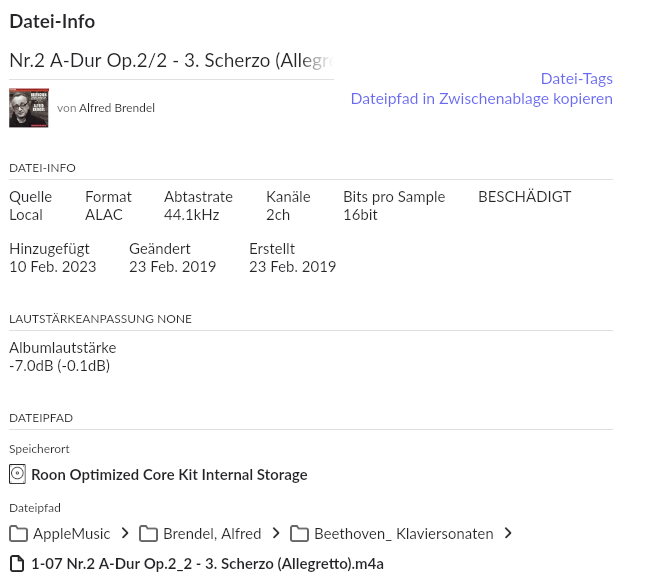Click the Alfred Brendel album cover thumbnail

[x=29, y=108]
